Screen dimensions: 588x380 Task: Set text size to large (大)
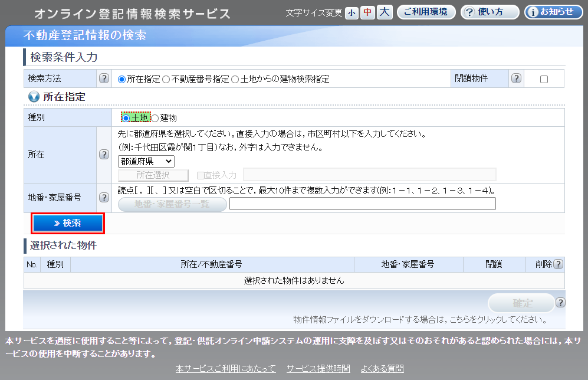(x=385, y=12)
